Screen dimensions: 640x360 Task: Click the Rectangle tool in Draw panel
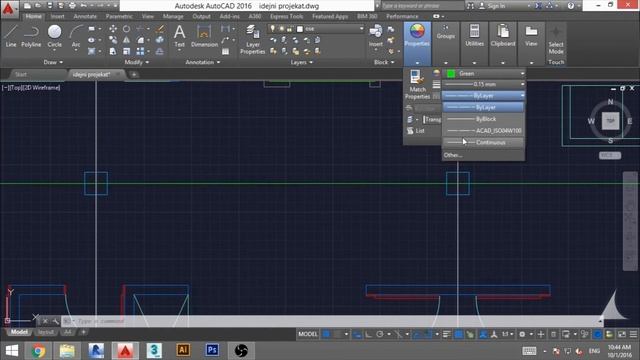point(91,29)
